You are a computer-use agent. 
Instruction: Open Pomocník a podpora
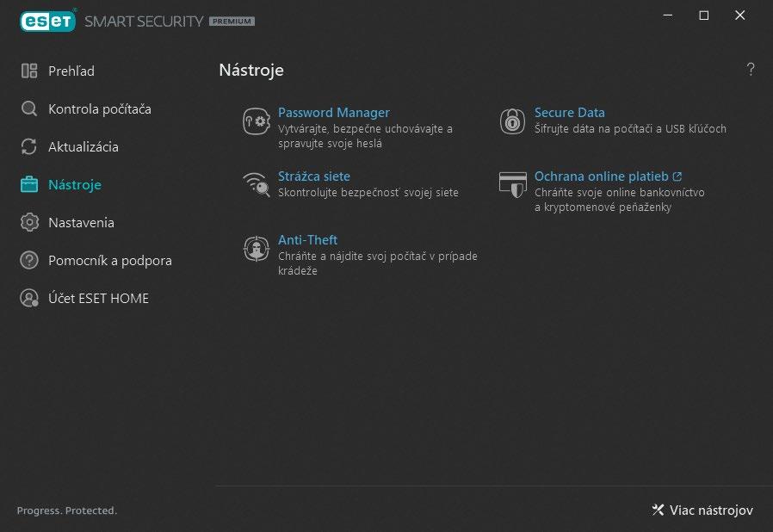click(x=109, y=260)
